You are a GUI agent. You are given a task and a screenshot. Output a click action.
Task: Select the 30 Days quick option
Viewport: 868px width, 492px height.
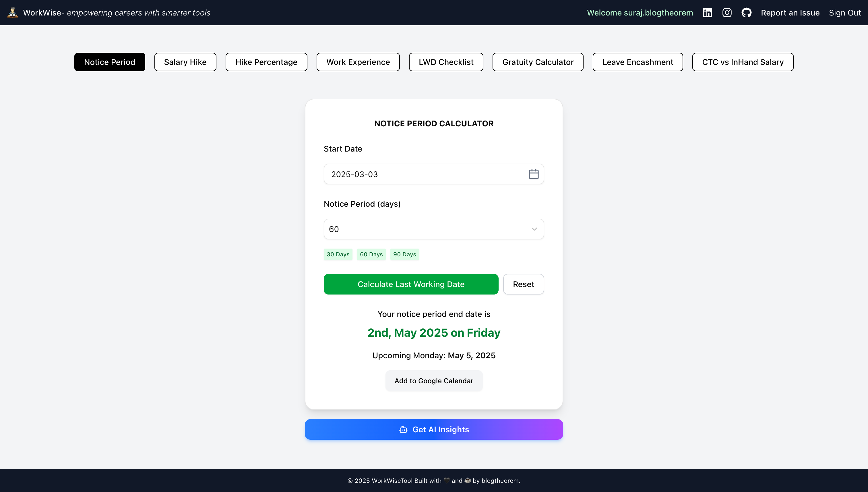point(338,254)
